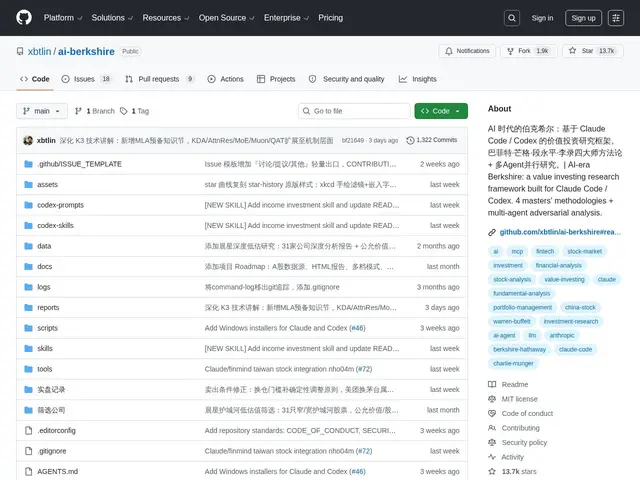Expand the Platform menu

63,18
